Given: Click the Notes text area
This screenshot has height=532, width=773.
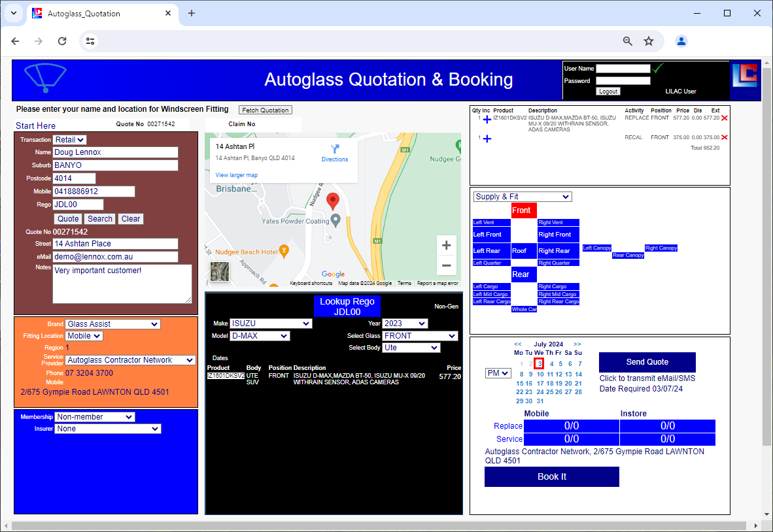Looking at the screenshot, I should (x=122, y=284).
